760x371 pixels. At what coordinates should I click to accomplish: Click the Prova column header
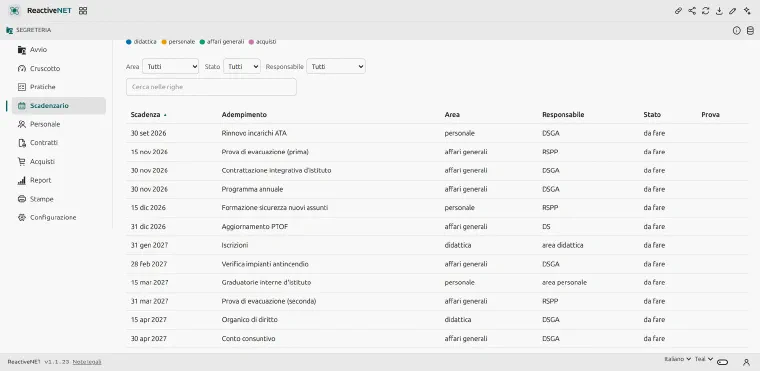(710, 115)
